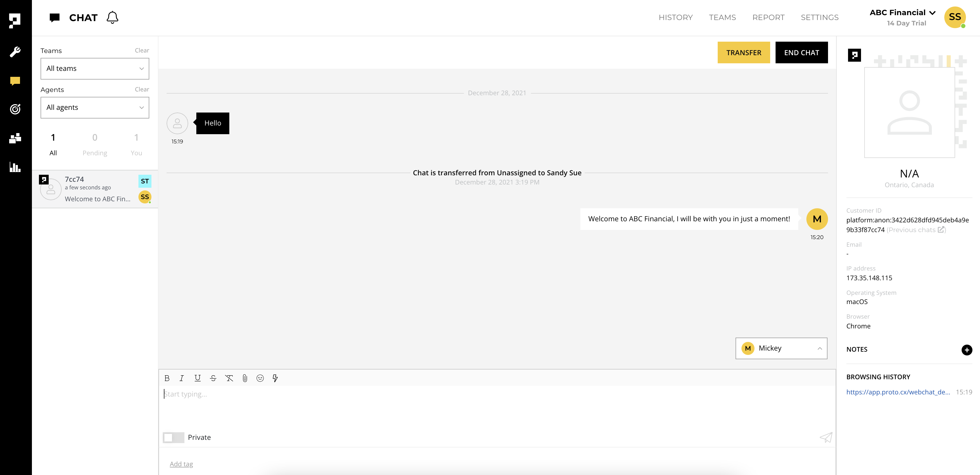Click the M avatar next to welcome message
This screenshot has width=980, height=475.
817,219
